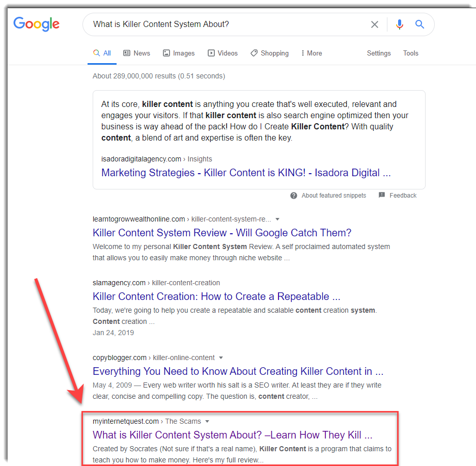
Task: Open Killer Content Creation Repeatable result
Action: pyautogui.click(x=216, y=296)
